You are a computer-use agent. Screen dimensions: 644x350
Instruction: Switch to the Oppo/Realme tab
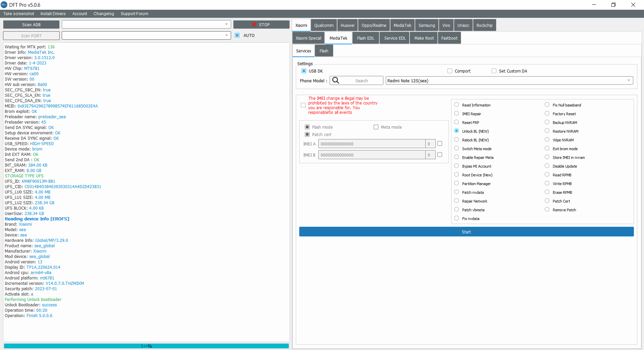374,25
